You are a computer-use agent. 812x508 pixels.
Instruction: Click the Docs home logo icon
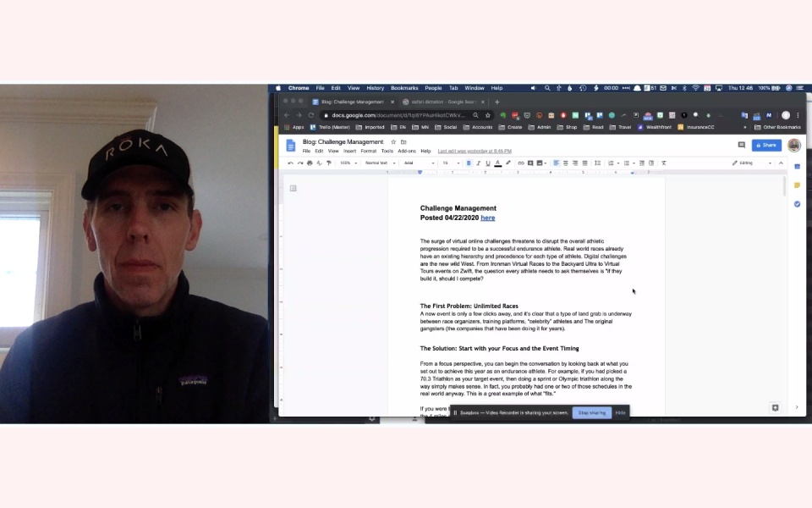[291, 146]
